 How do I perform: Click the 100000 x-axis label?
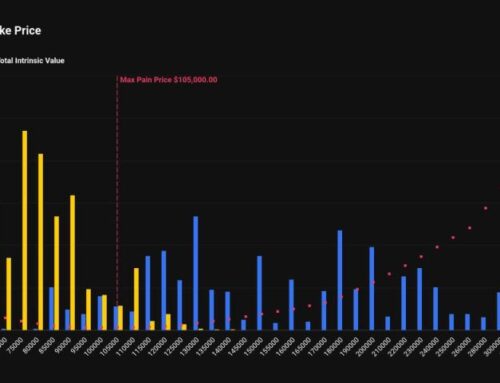tap(94, 347)
